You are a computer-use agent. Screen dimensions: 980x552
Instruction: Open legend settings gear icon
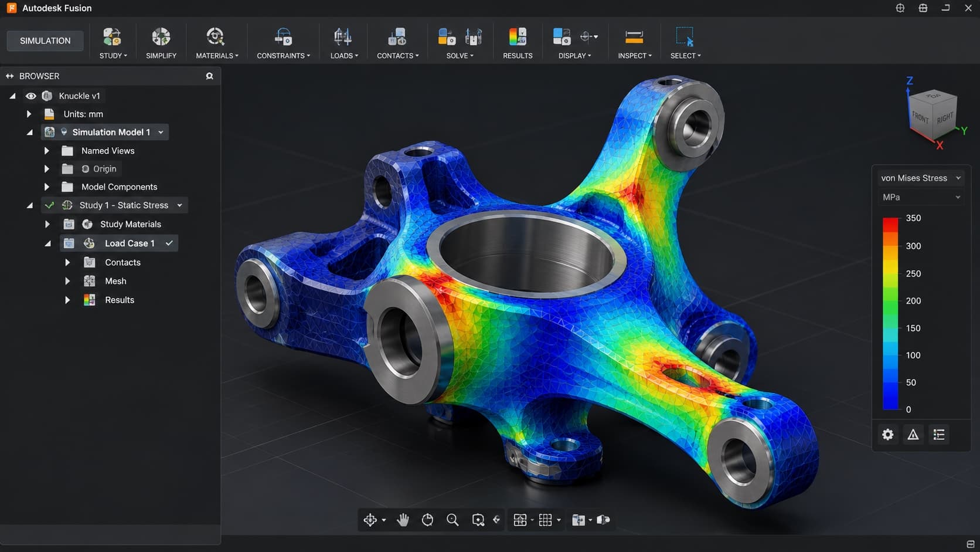coord(888,435)
